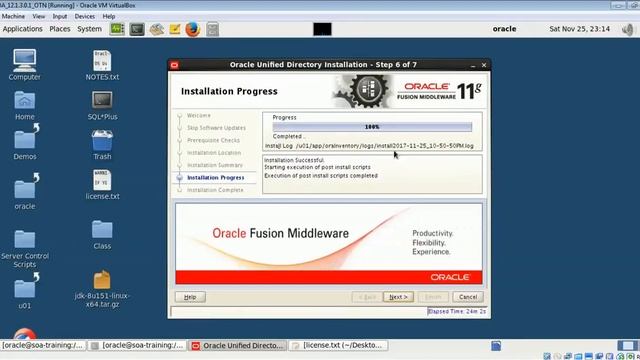
Task: Click the Sat Nov 25 clock
Action: point(579,29)
